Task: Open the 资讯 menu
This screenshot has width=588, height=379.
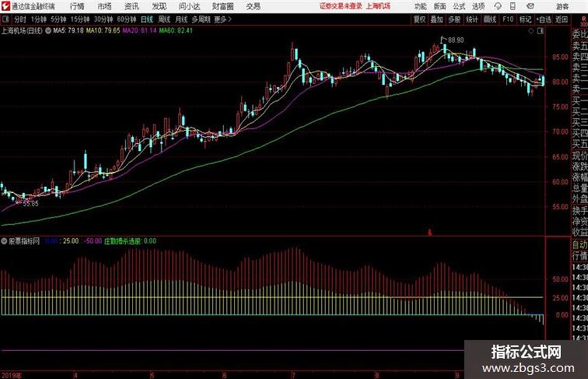Action: pyautogui.click(x=132, y=6)
